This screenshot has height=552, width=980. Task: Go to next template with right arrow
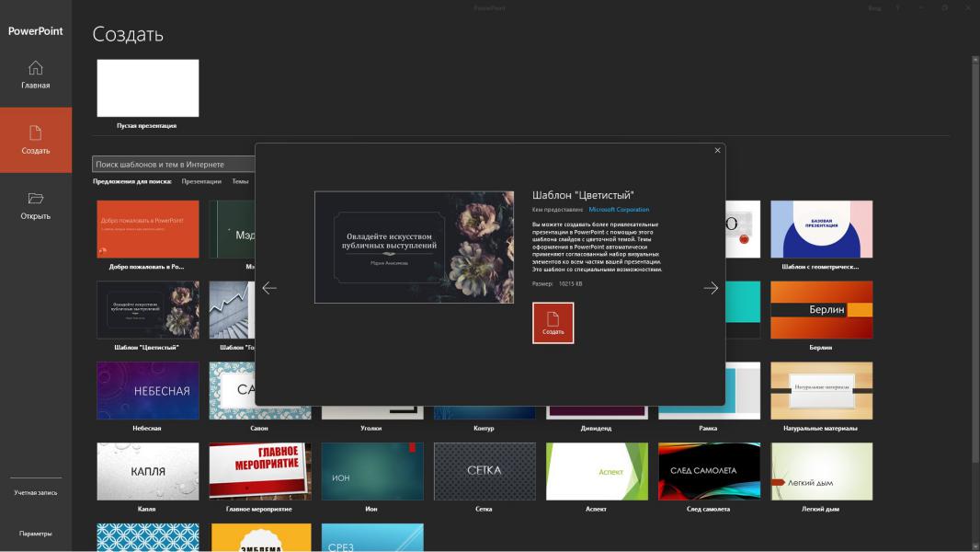click(x=711, y=288)
